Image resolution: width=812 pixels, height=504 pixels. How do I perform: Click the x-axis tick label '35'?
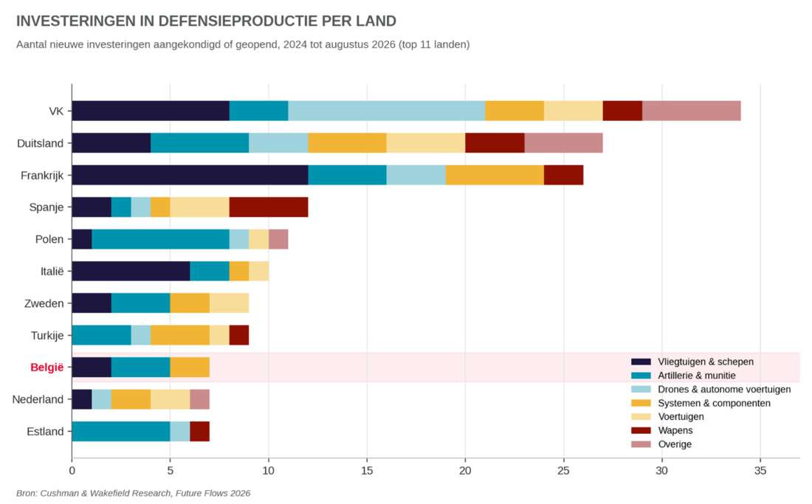pyautogui.click(x=760, y=471)
